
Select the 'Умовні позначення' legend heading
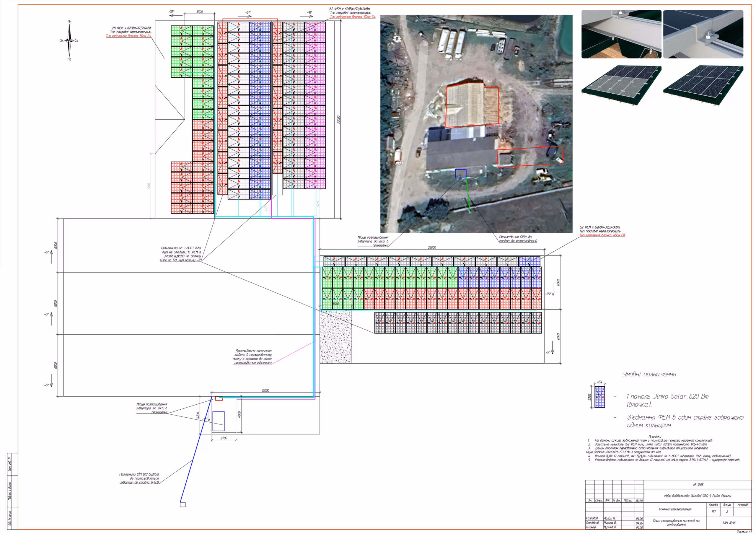tap(649, 374)
